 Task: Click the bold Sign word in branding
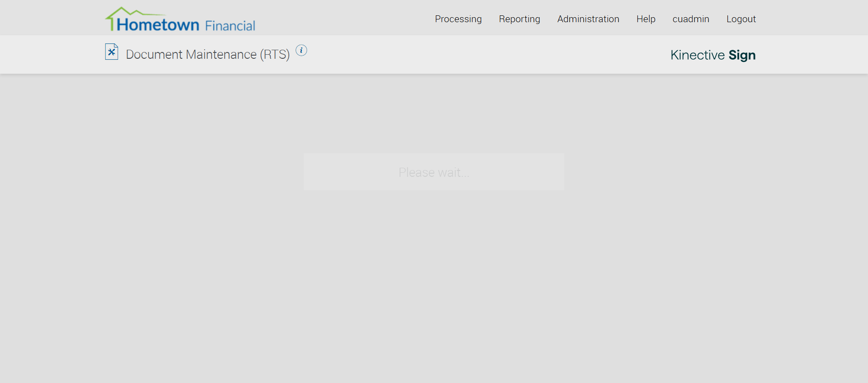tap(742, 55)
